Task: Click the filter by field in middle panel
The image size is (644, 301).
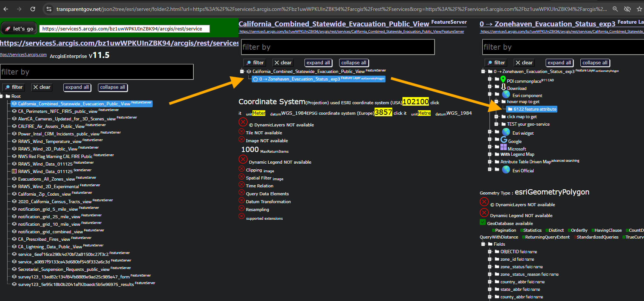Action: pos(338,47)
